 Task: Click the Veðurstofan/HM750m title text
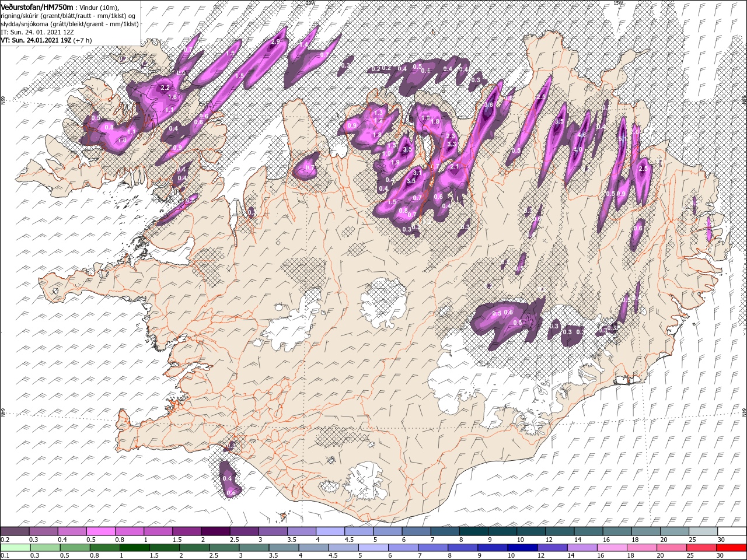[37, 6]
